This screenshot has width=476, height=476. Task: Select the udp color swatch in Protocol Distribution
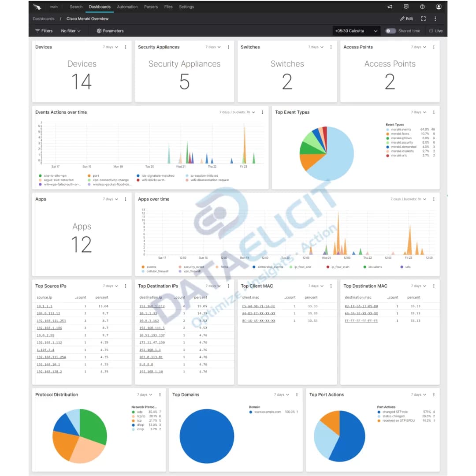[x=133, y=412]
